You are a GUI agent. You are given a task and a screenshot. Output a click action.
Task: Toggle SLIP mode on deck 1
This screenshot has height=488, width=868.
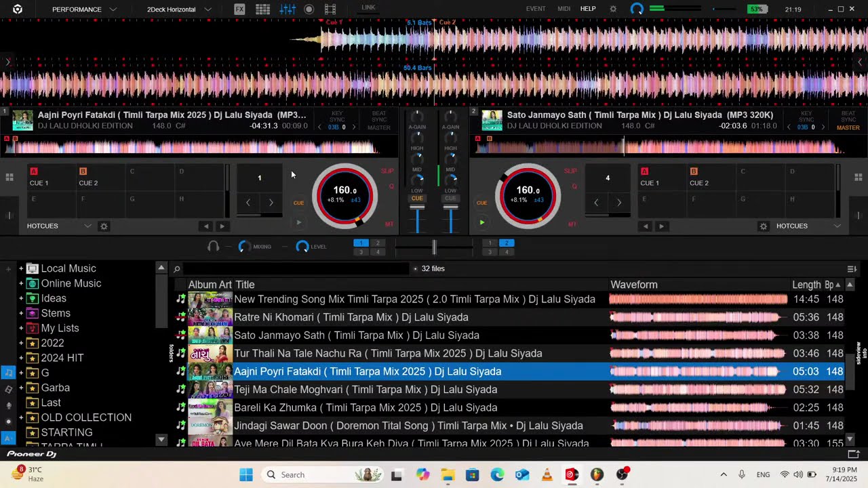click(387, 171)
